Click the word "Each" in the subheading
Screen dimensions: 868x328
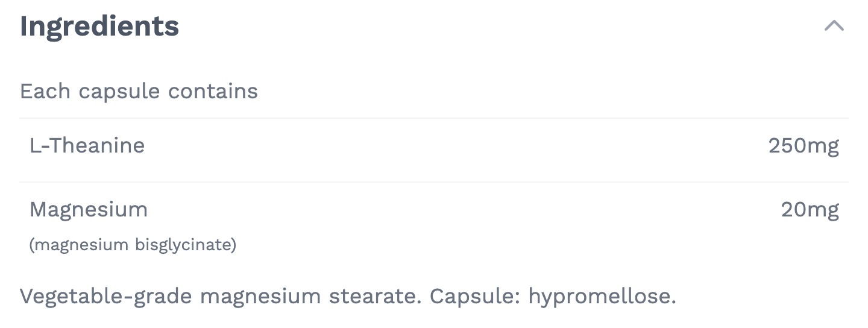(45, 92)
